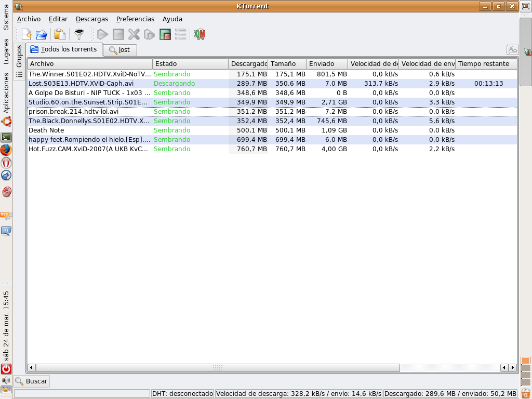Open the Editar menu

click(58, 19)
